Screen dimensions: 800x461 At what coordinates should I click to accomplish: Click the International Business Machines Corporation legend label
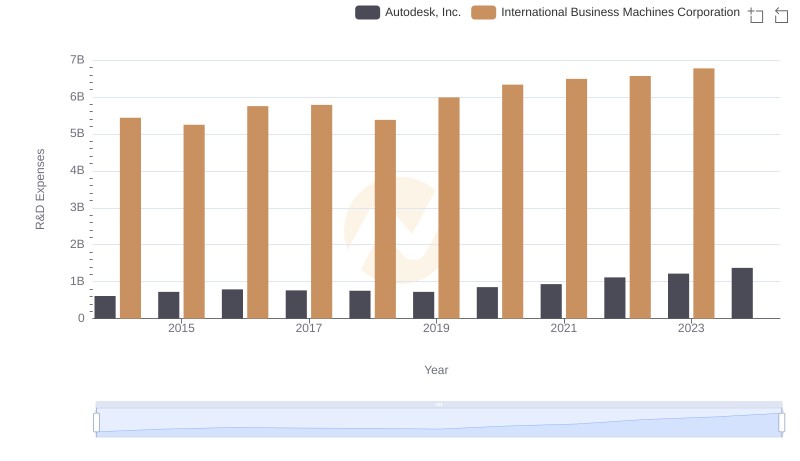point(620,12)
